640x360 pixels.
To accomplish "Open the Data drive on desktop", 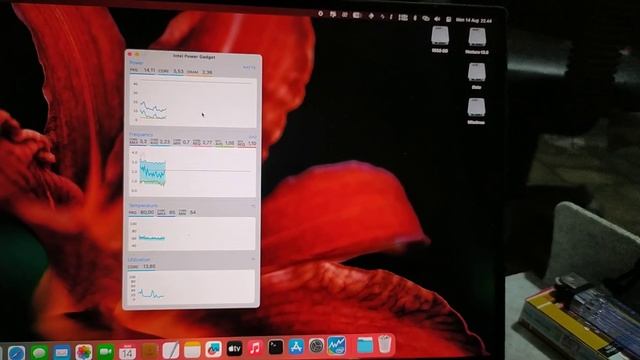I will click(x=476, y=76).
